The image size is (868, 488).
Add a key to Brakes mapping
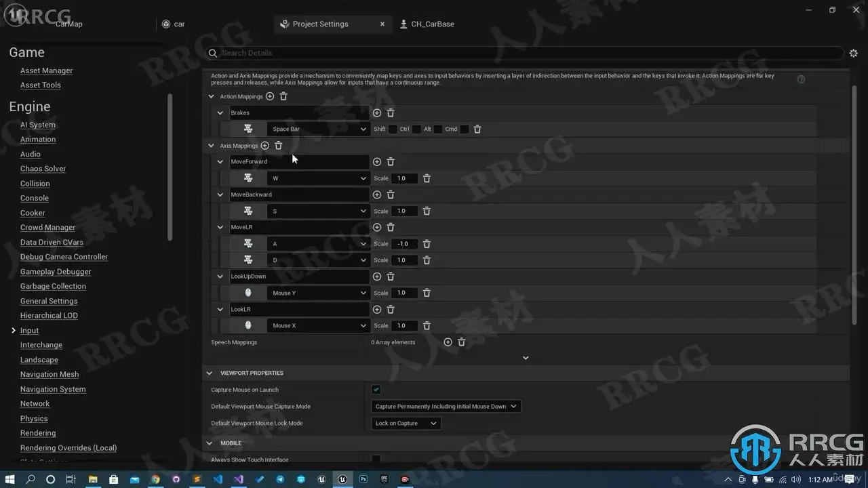[377, 113]
